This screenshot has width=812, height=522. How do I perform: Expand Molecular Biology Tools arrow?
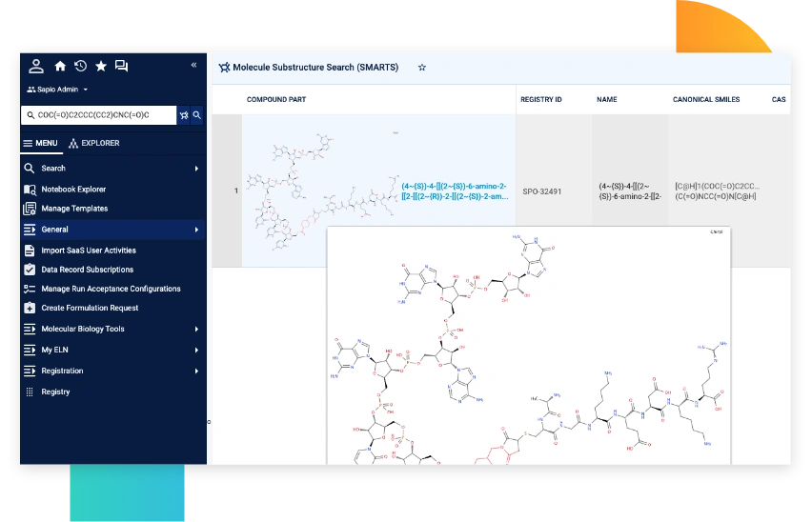pyautogui.click(x=196, y=329)
